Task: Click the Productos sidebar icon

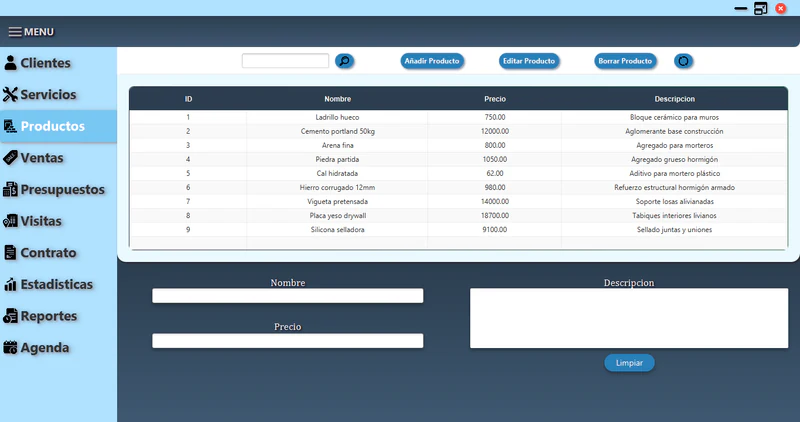Action: 10,126
